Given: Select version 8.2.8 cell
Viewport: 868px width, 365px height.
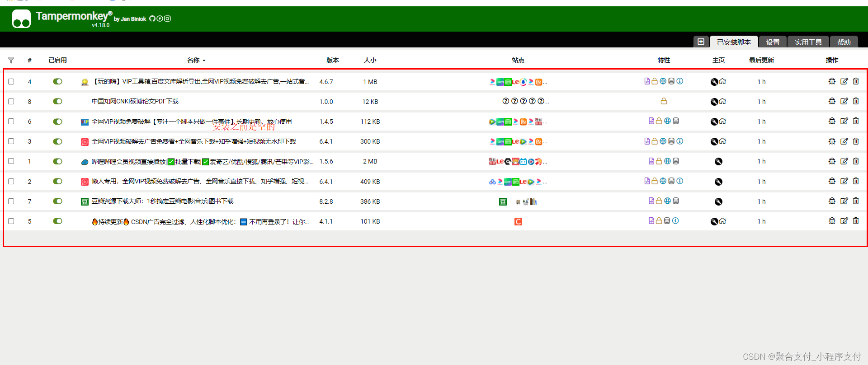Looking at the screenshot, I should [x=326, y=201].
